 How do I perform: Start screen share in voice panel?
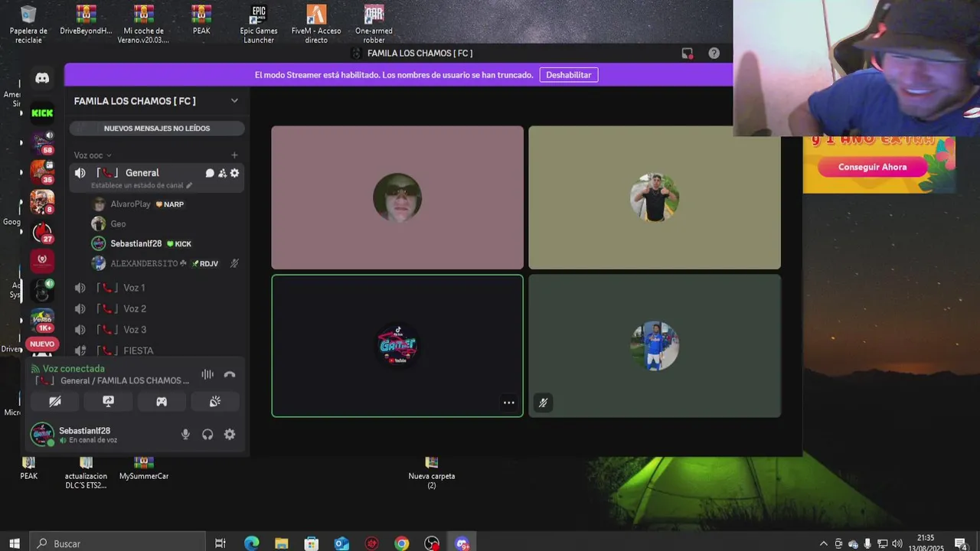tap(109, 401)
